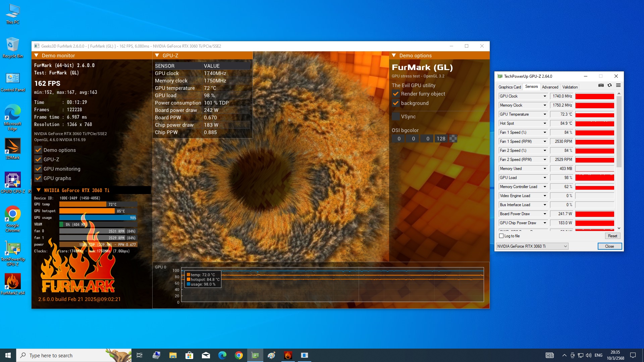
Task: Click Close button in GPU-Z
Action: [x=609, y=246]
